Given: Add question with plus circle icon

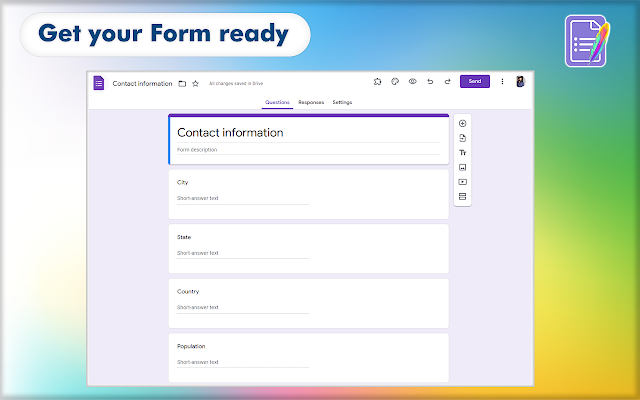Looking at the screenshot, I should click(462, 123).
